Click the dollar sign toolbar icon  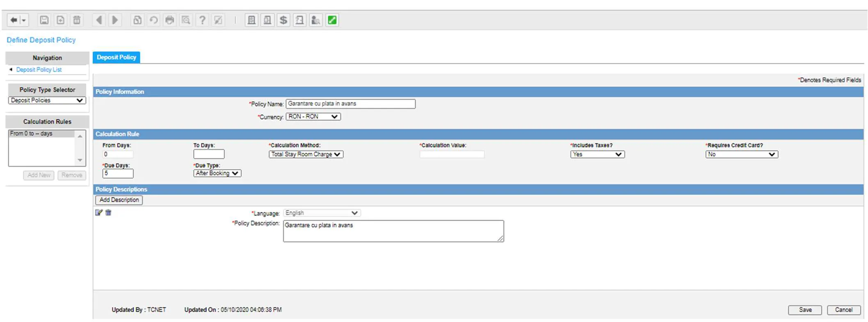point(283,20)
